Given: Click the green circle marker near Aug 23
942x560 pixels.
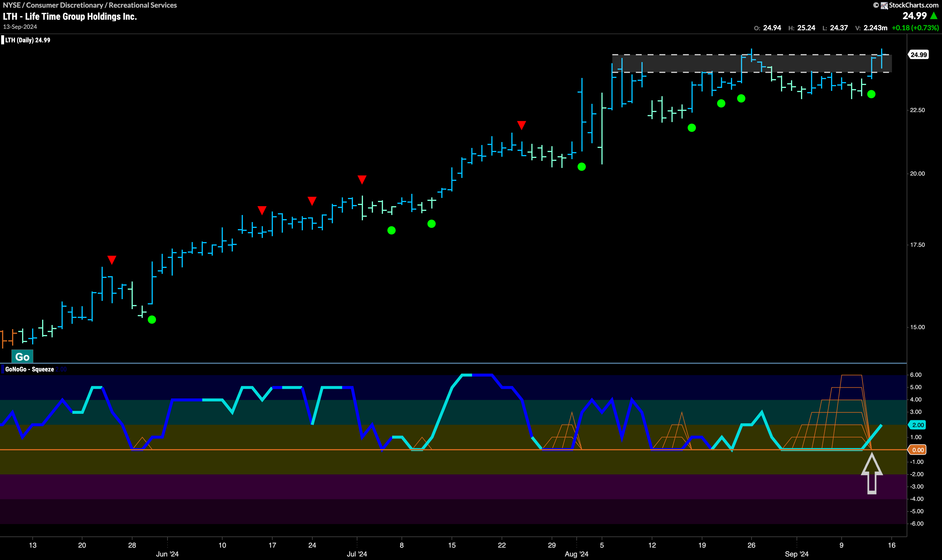Looking at the screenshot, I should tap(742, 99).
